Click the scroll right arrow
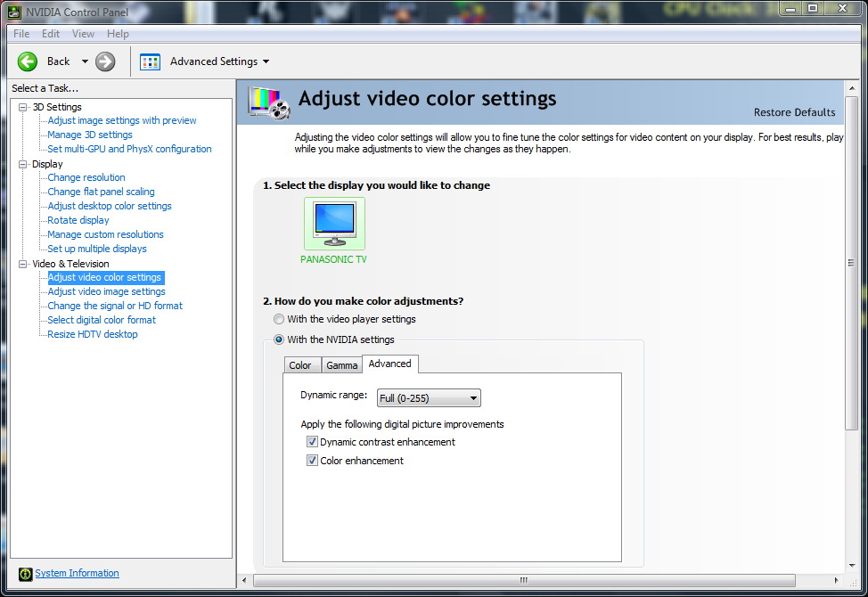Screen dimensions: 868x597 [837, 580]
